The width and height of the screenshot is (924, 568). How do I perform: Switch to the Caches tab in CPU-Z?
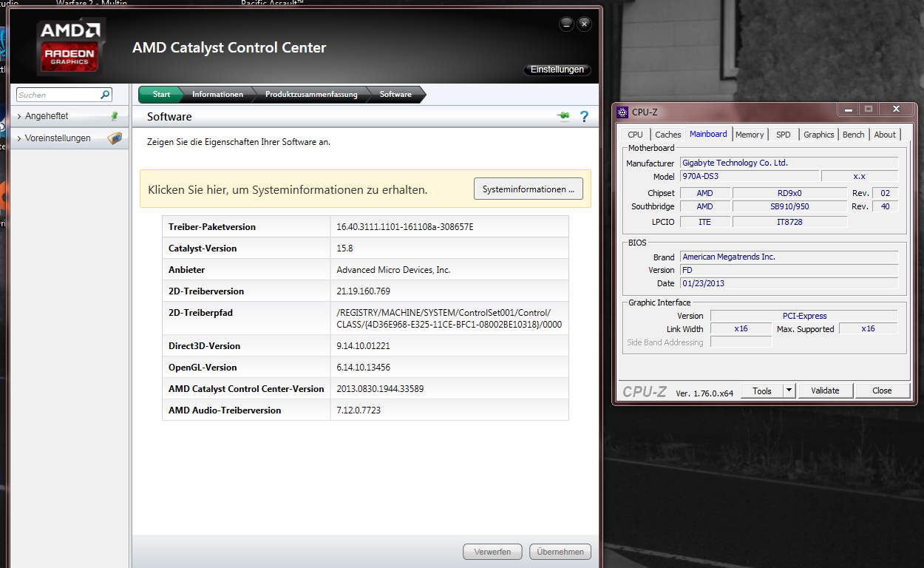coord(668,135)
